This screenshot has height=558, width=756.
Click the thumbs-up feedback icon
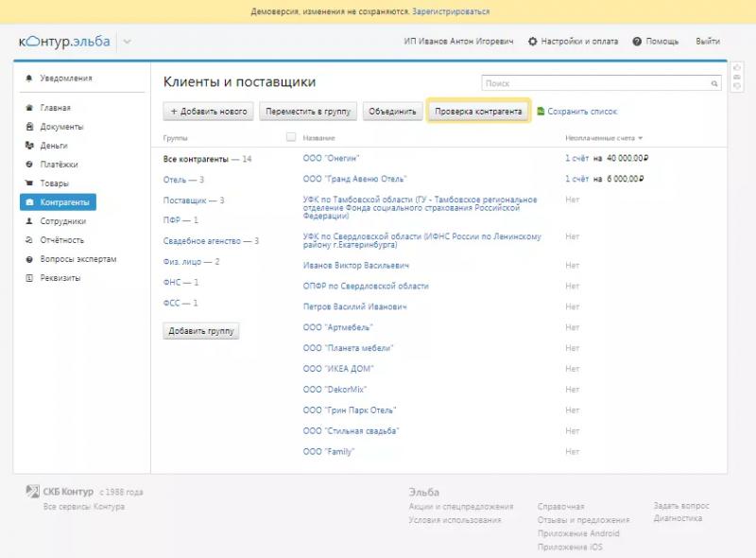click(x=737, y=67)
